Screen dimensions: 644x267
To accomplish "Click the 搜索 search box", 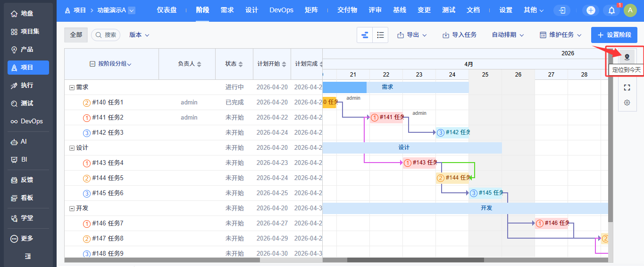I will (106, 35).
